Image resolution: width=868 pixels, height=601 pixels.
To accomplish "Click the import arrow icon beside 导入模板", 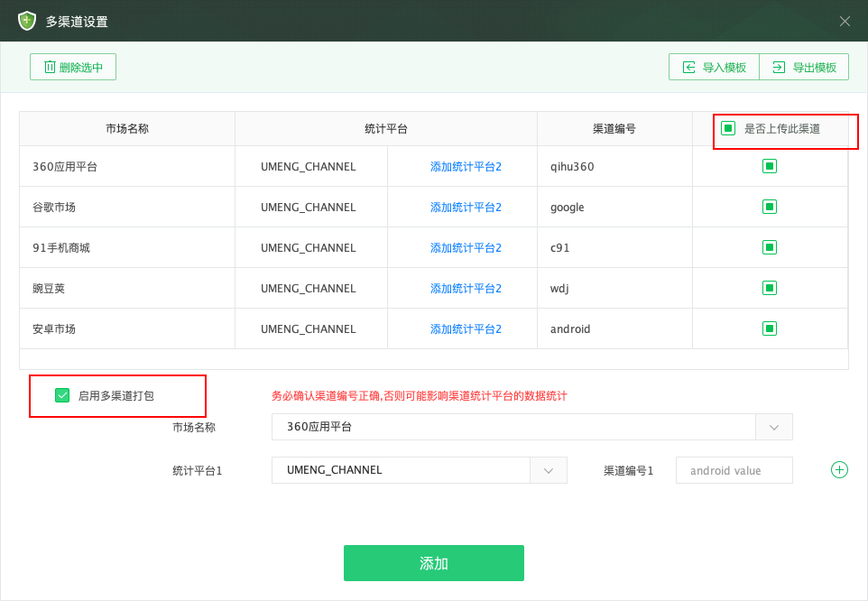I will (688, 67).
